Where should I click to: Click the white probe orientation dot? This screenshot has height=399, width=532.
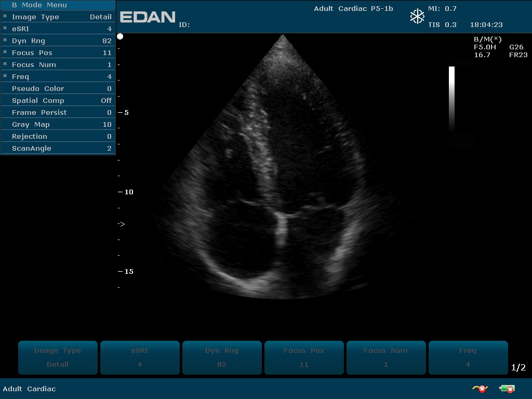[120, 36]
